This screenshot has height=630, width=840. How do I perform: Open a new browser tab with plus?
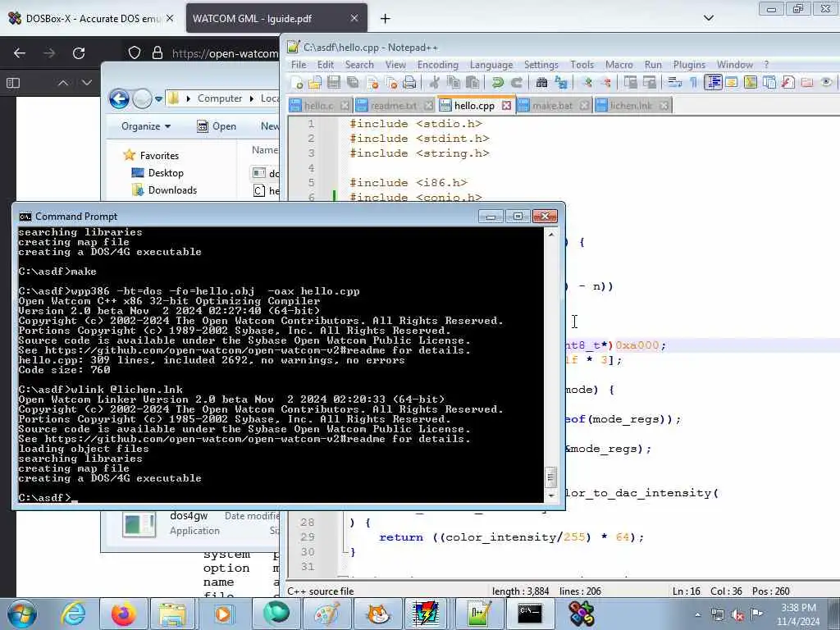coord(385,19)
